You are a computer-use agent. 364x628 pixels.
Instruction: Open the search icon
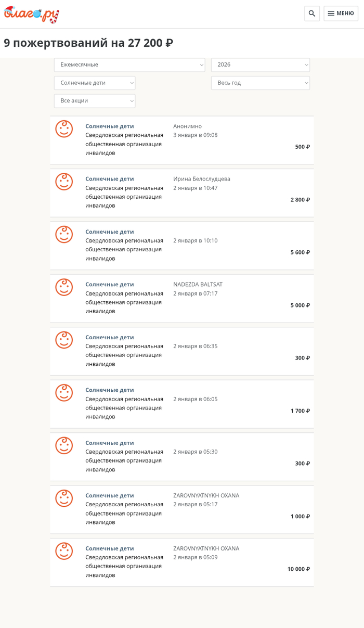312,14
